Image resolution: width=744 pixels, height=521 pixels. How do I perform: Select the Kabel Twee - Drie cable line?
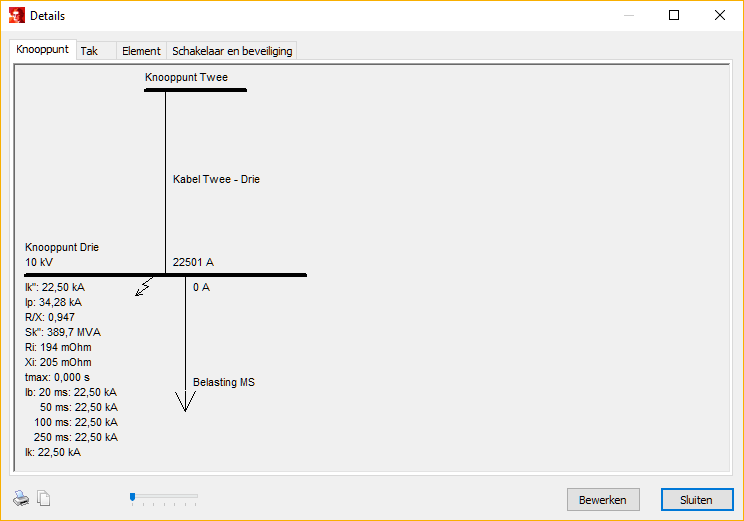[x=166, y=180]
